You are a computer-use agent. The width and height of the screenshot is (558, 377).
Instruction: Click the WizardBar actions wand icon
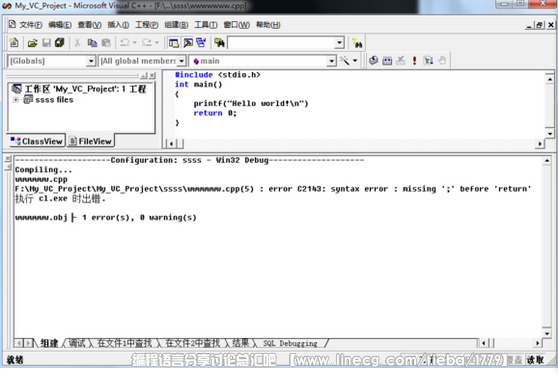[x=344, y=61]
